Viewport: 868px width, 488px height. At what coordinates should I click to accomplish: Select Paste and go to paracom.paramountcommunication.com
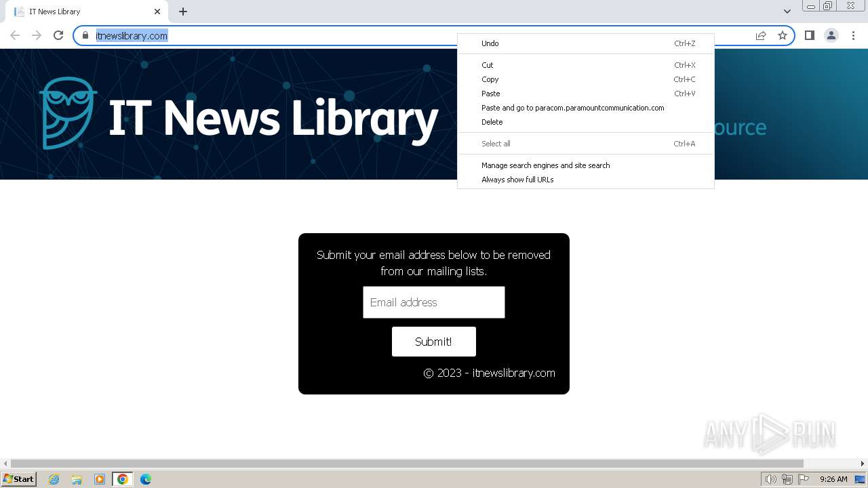point(586,108)
